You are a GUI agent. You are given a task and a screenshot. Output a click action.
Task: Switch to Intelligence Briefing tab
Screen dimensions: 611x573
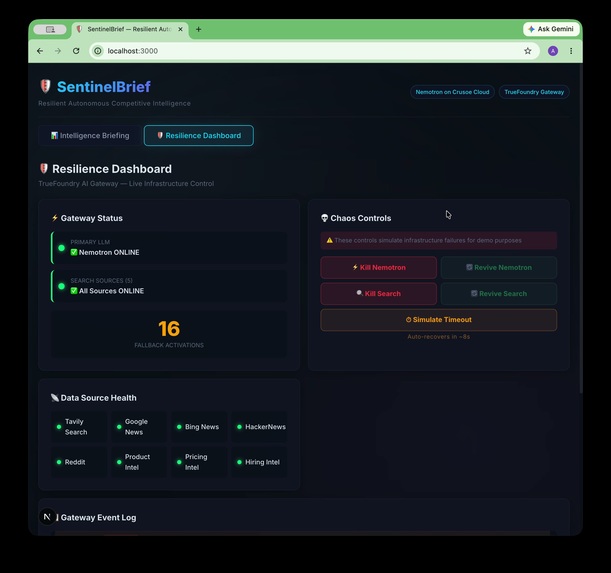[90, 136]
